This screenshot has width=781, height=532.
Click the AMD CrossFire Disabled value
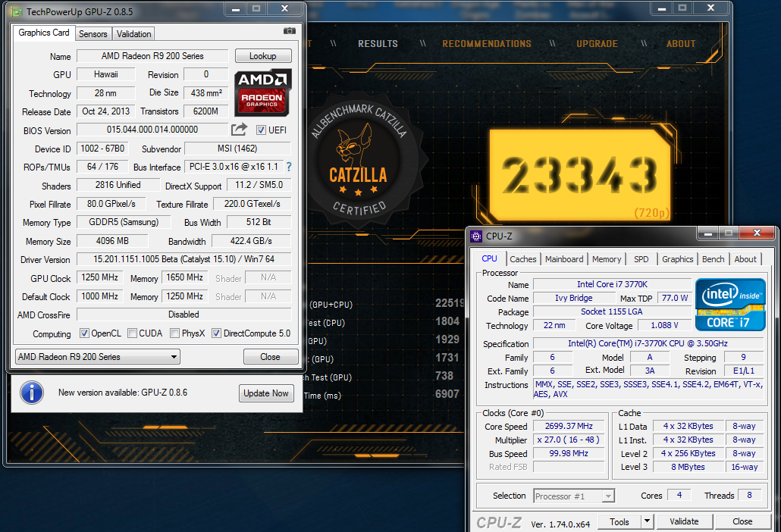[183, 315]
